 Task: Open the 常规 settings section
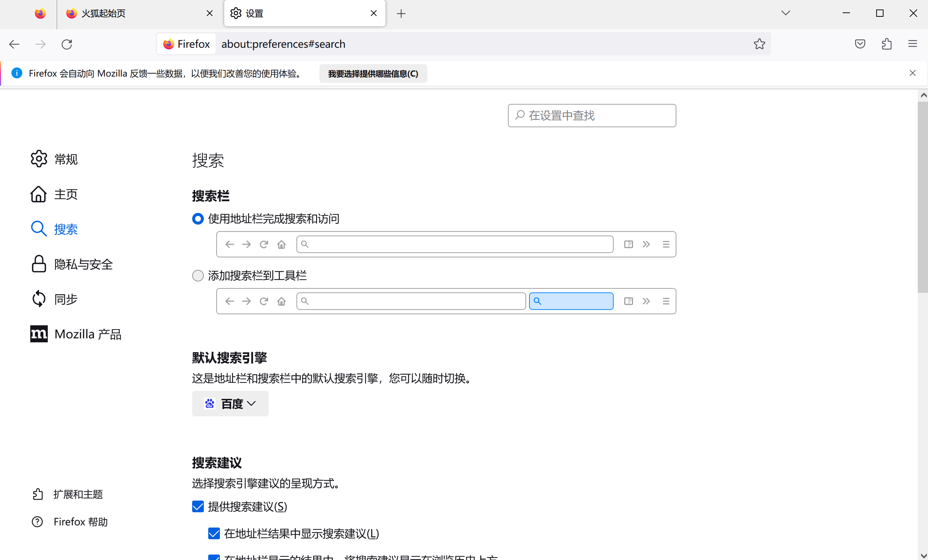click(66, 159)
